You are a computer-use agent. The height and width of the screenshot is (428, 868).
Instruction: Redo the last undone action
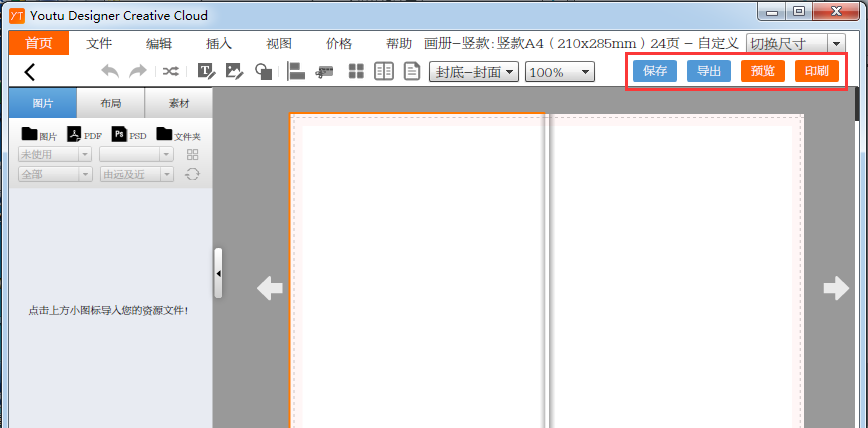(138, 71)
